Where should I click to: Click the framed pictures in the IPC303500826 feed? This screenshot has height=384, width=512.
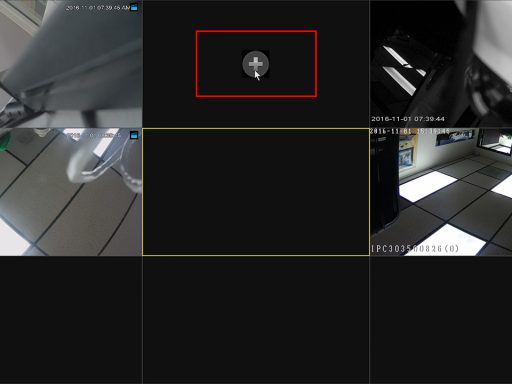410,154
